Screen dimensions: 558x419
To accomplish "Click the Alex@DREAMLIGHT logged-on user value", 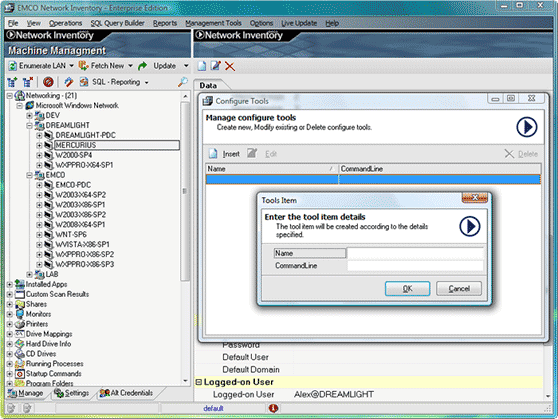I will 334,394.
